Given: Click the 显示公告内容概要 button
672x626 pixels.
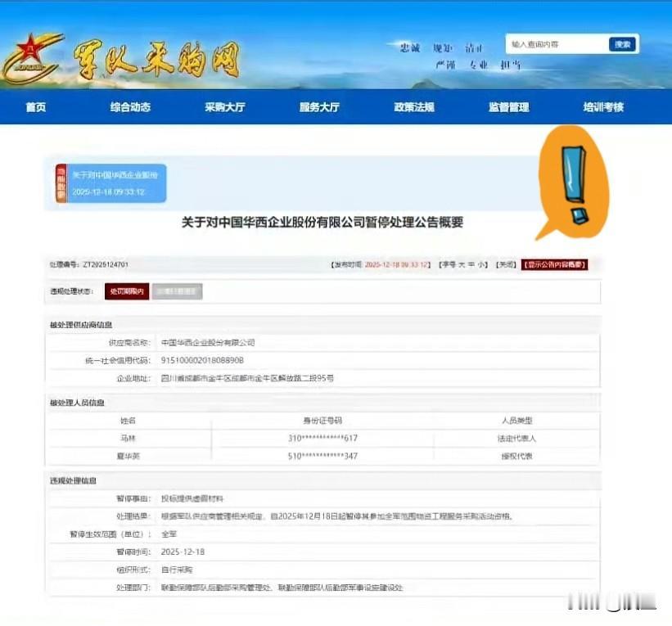Looking at the screenshot, I should tap(555, 264).
